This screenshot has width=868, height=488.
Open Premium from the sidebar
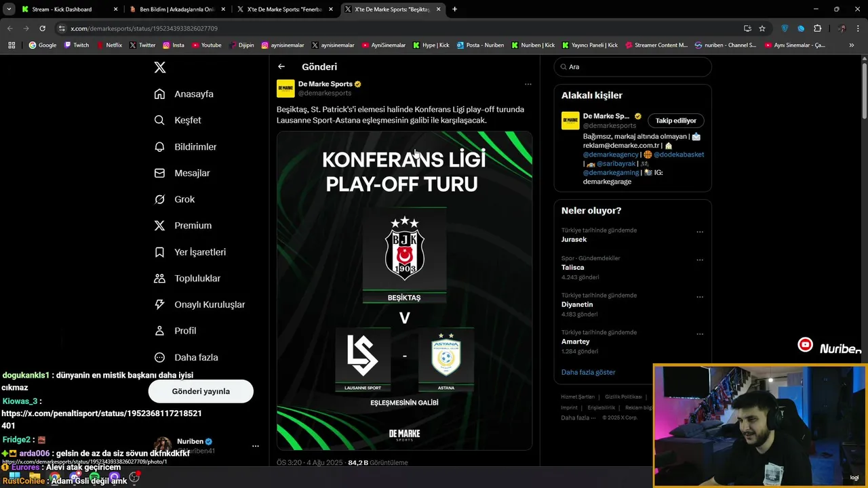183,226
